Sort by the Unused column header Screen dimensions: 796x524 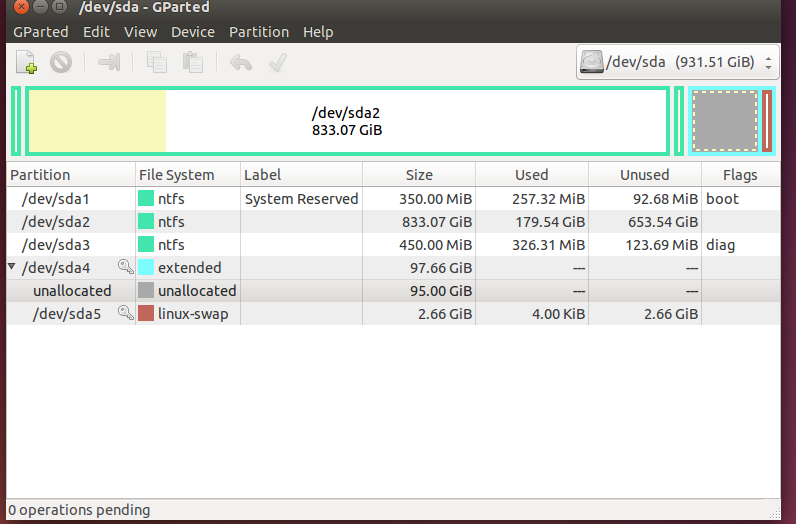tap(644, 175)
